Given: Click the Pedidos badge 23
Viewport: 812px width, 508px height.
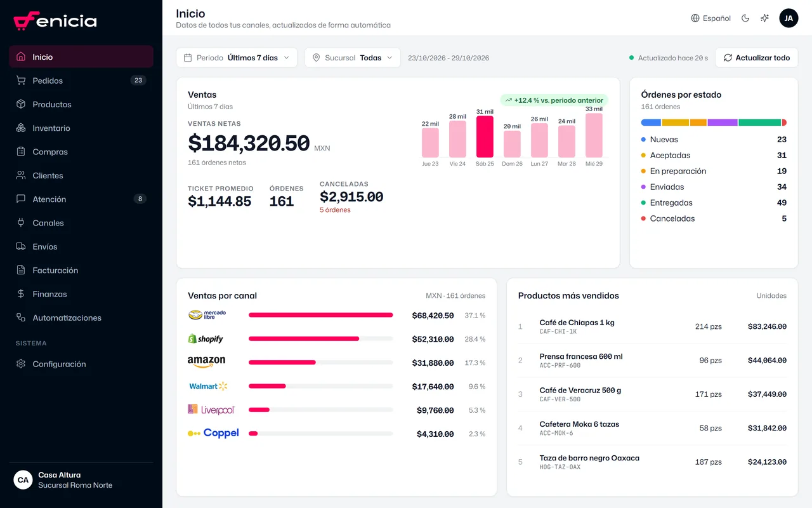Looking at the screenshot, I should tap(138, 81).
